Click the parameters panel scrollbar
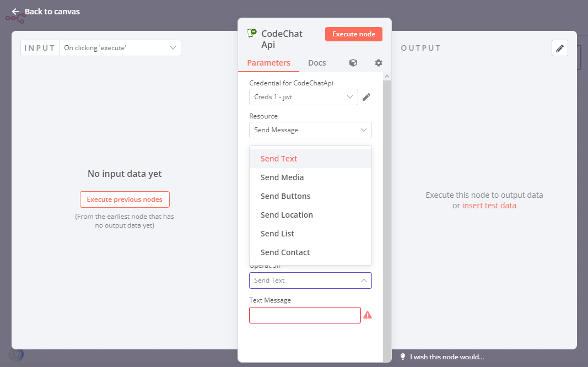Image resolution: width=588 pixels, height=367 pixels. coord(387,221)
